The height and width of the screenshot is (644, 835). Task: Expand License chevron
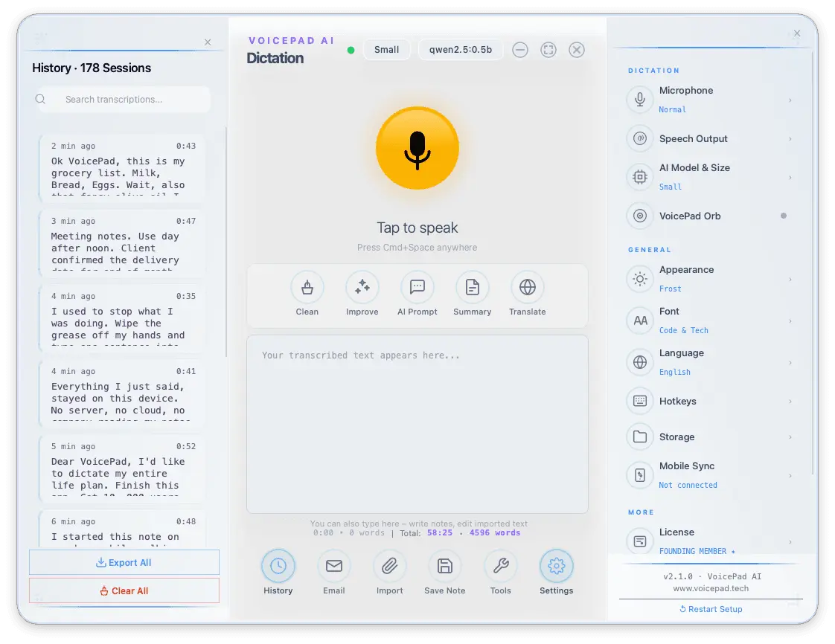790,542
